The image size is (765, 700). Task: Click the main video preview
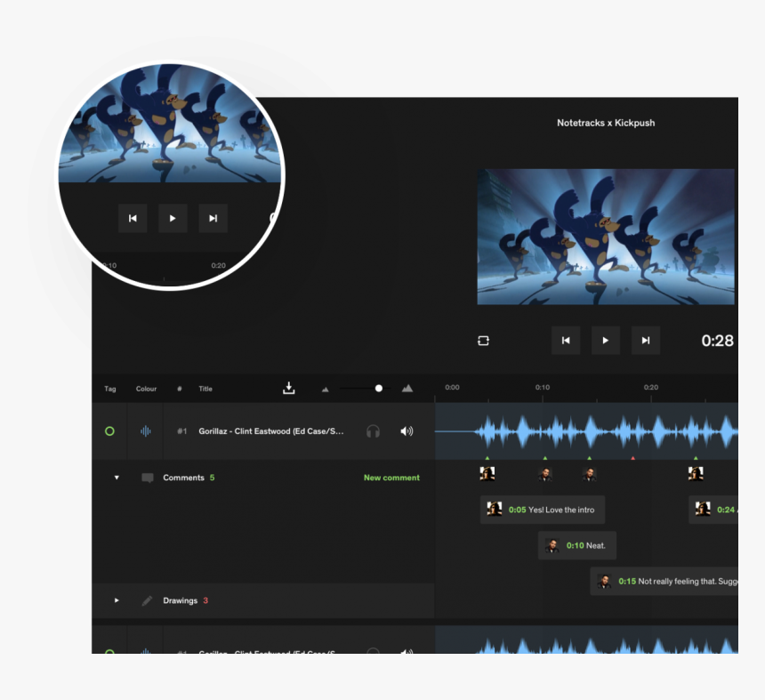[606, 237]
